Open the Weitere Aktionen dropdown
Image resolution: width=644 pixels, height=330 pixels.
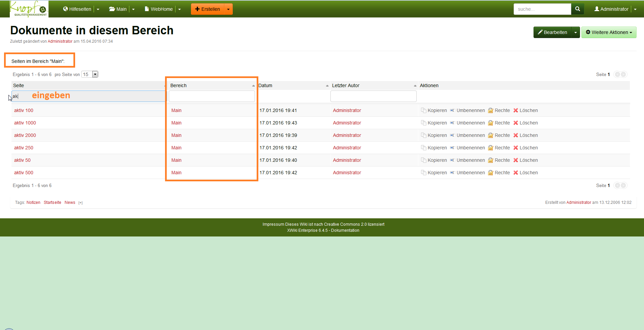(x=609, y=32)
